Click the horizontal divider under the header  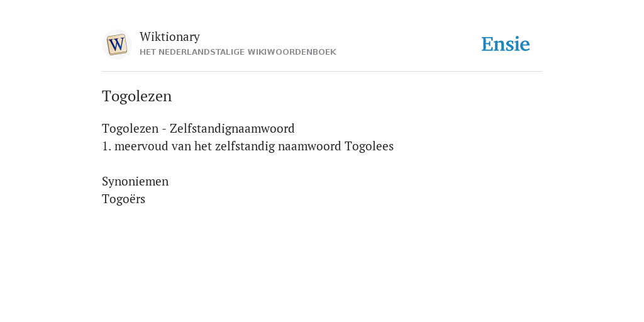click(322, 72)
